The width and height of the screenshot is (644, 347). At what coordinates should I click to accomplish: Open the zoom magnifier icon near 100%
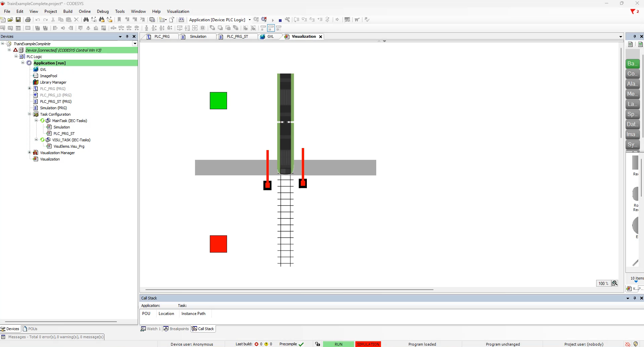coord(615,283)
